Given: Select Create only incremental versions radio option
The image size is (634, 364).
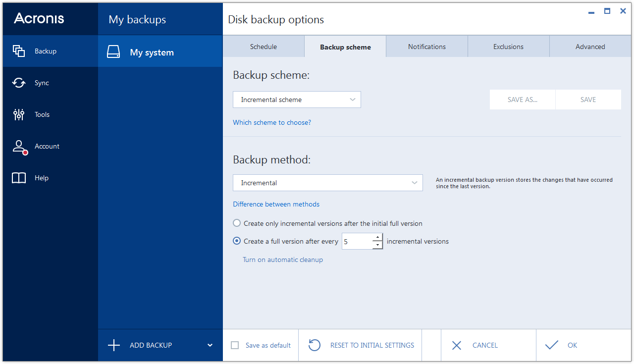Looking at the screenshot, I should pyautogui.click(x=237, y=223).
